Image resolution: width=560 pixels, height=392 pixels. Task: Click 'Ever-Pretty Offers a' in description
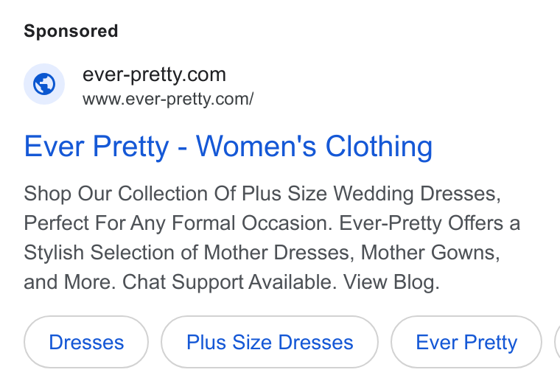pos(430,223)
